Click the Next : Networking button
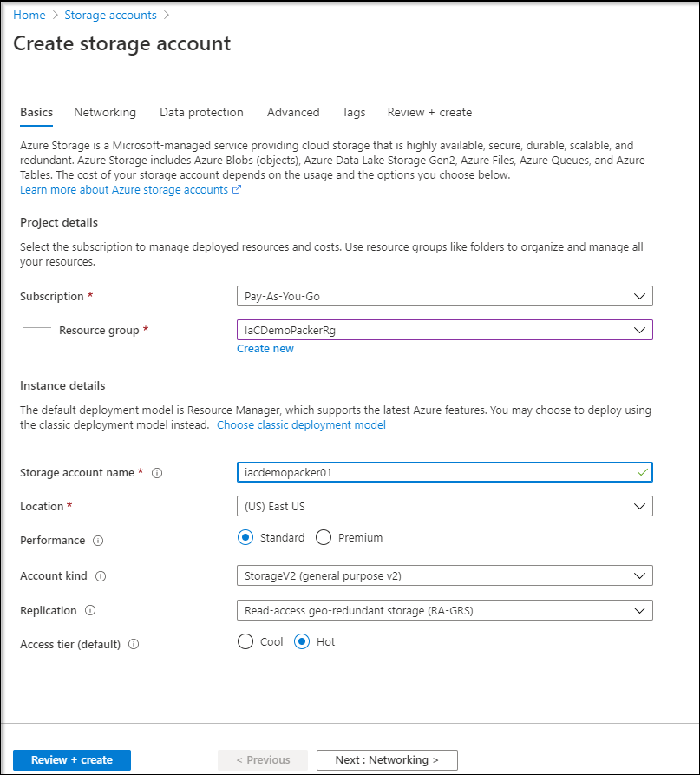700x775 pixels. pyautogui.click(x=387, y=759)
